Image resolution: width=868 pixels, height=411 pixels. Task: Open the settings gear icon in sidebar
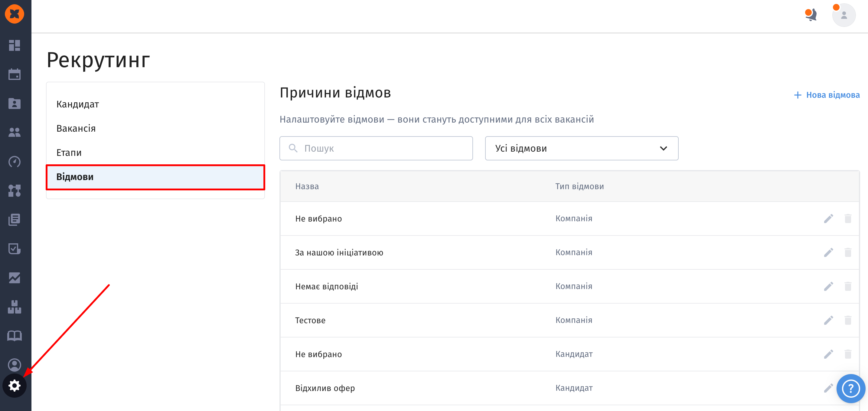pyautogui.click(x=15, y=385)
